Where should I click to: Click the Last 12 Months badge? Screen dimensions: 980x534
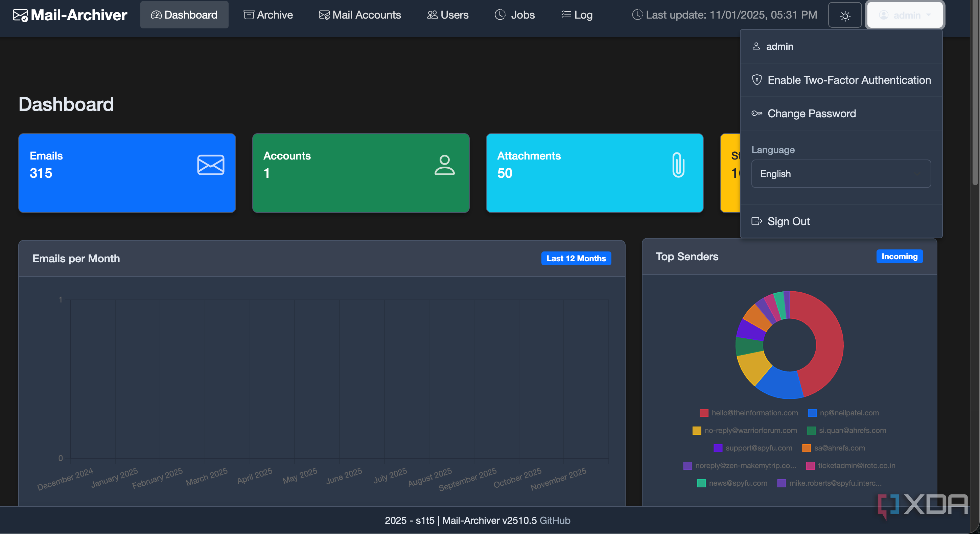click(576, 258)
